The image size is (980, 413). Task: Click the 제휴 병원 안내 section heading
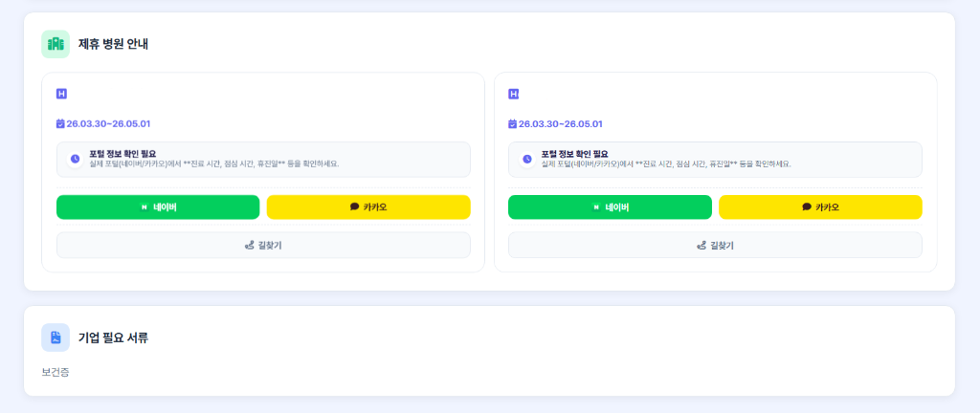[113, 44]
